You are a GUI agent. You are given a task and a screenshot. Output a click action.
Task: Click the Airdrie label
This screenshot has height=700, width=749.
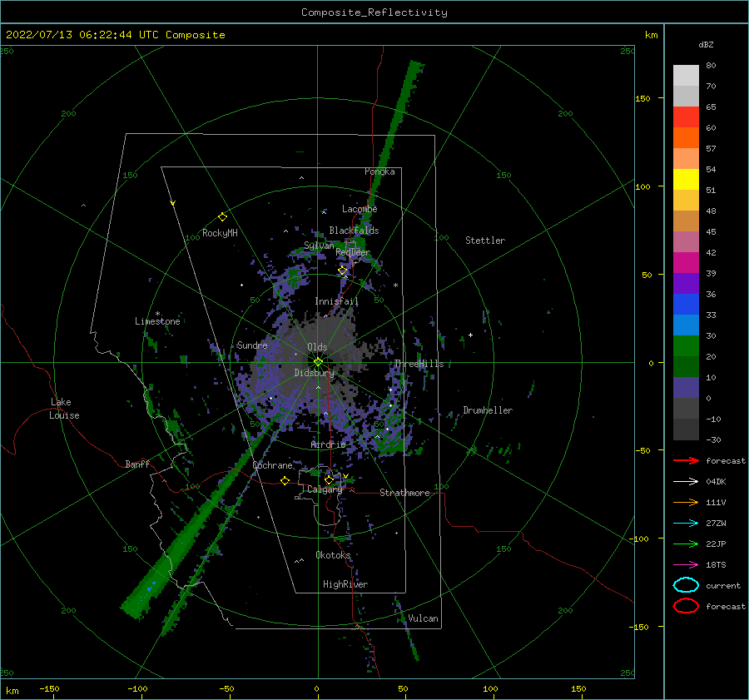(x=328, y=444)
